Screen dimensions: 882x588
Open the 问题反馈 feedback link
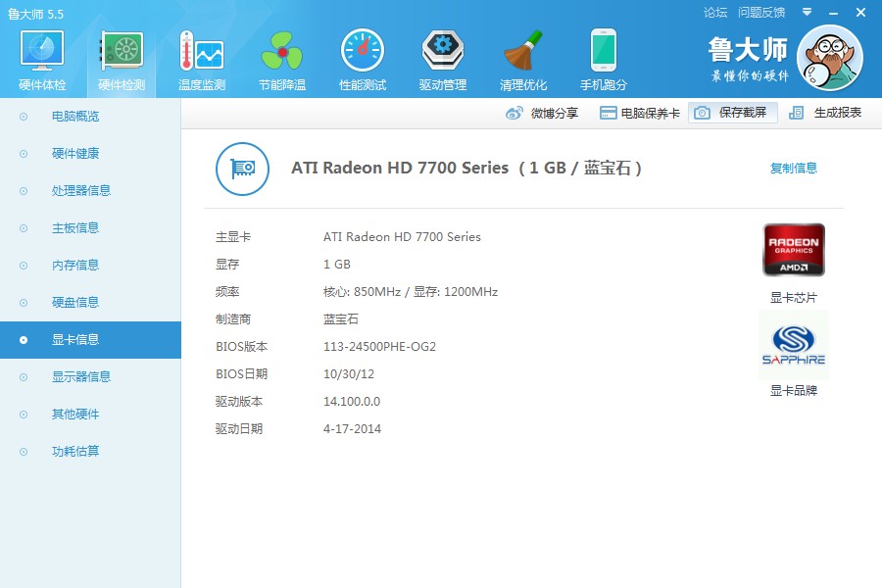[761, 13]
